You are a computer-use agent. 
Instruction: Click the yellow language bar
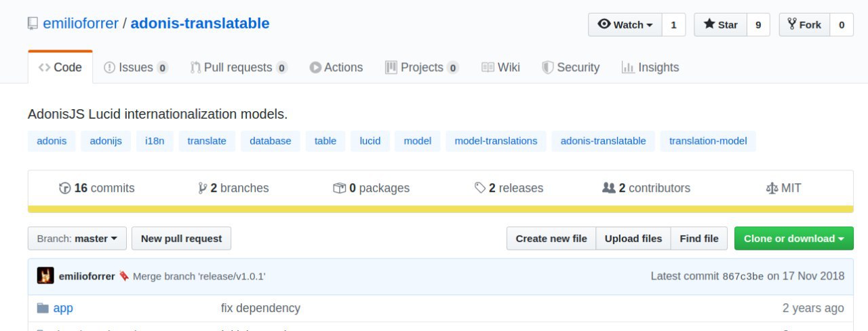click(441, 210)
